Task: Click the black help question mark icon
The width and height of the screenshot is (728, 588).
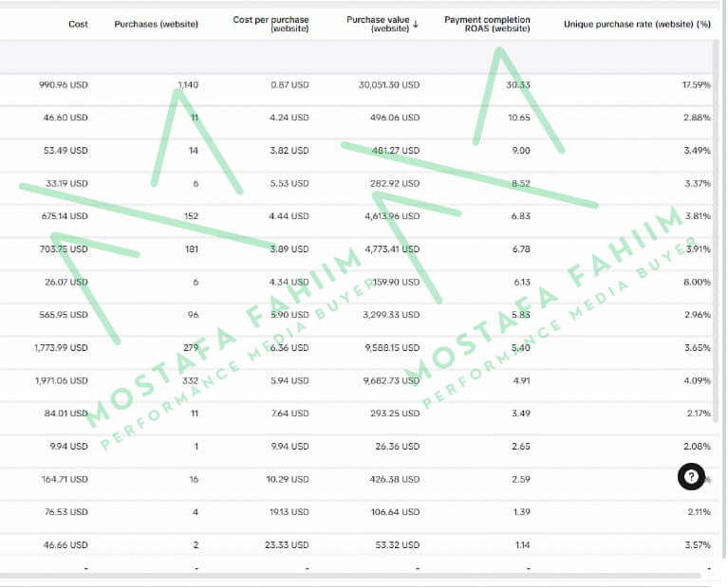Action: click(x=692, y=477)
